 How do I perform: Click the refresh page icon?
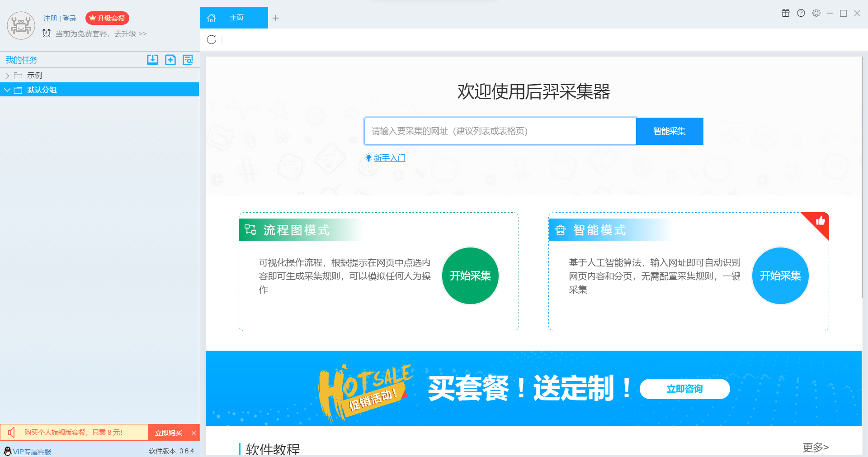[x=212, y=39]
